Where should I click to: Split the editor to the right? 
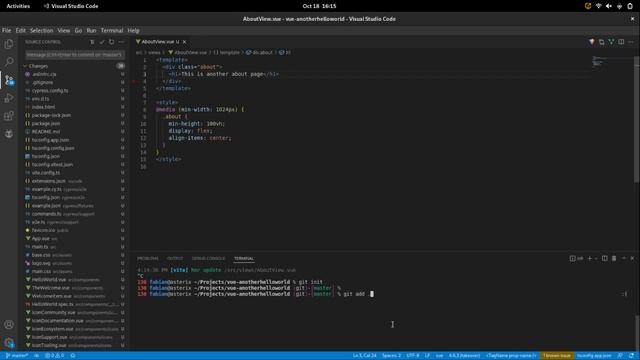621,42
